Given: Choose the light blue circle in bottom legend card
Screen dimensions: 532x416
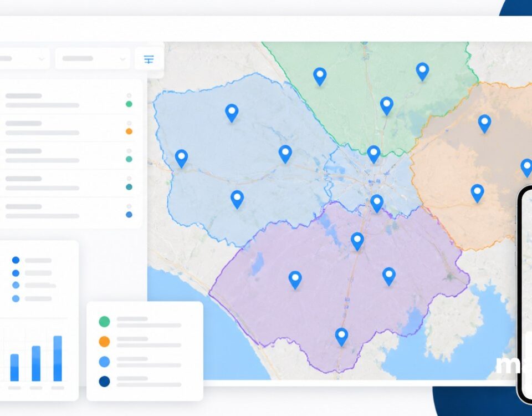Looking at the screenshot, I should point(104,361).
